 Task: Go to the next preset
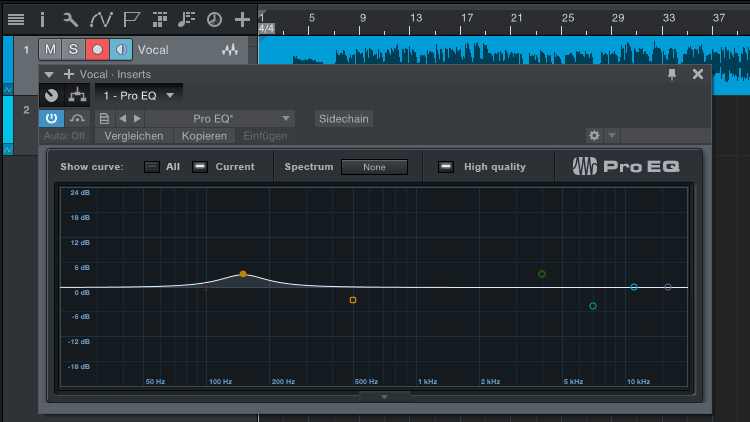(137, 119)
